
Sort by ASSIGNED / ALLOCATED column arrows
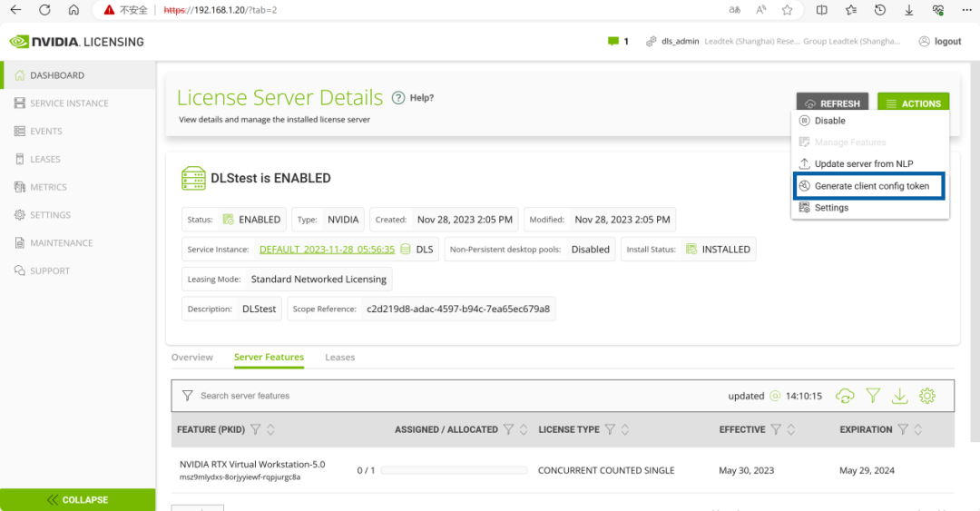(x=524, y=429)
